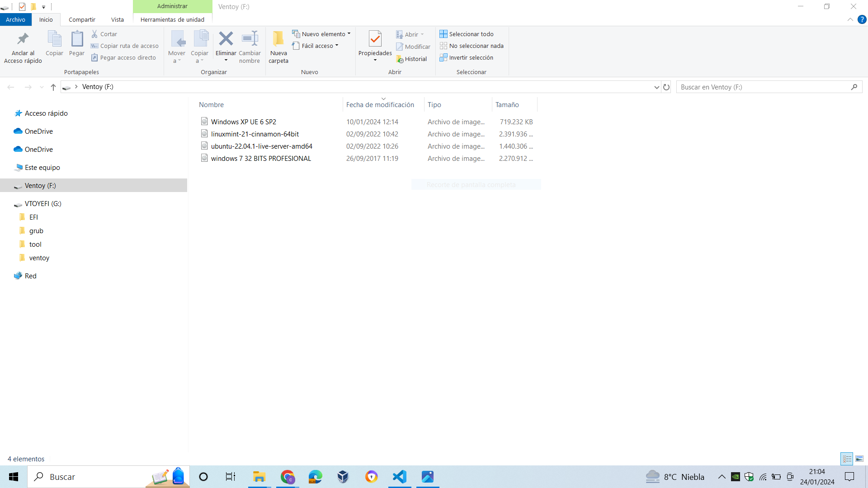The width and height of the screenshot is (868, 488).
Task: Switch to details view toggle
Action: [847, 459]
